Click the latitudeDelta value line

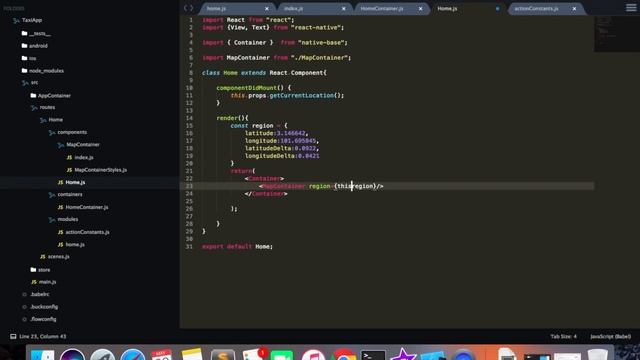[282, 148]
